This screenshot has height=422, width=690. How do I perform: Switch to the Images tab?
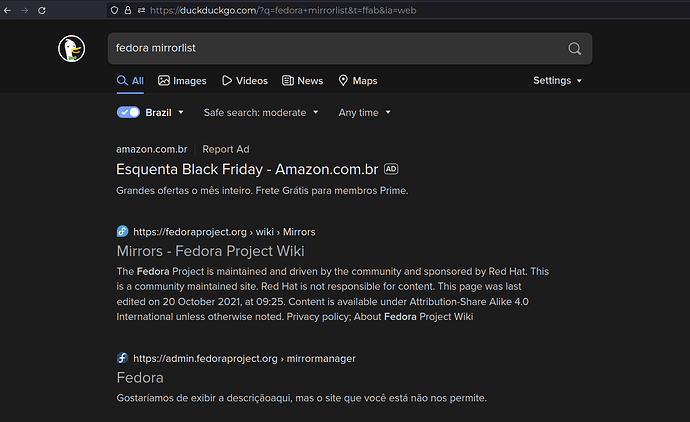pyautogui.click(x=182, y=81)
